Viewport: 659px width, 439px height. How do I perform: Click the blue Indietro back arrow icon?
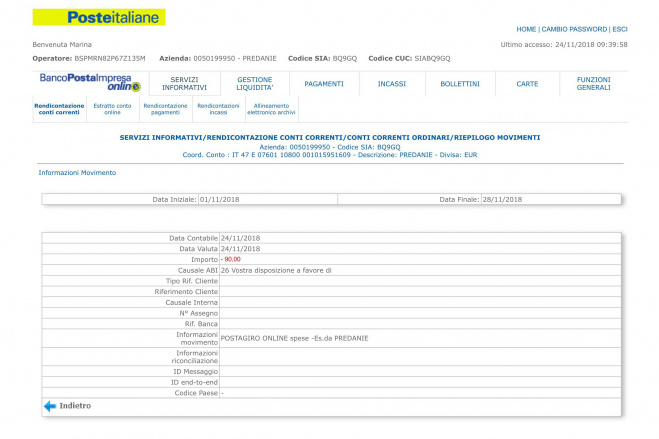(49, 406)
